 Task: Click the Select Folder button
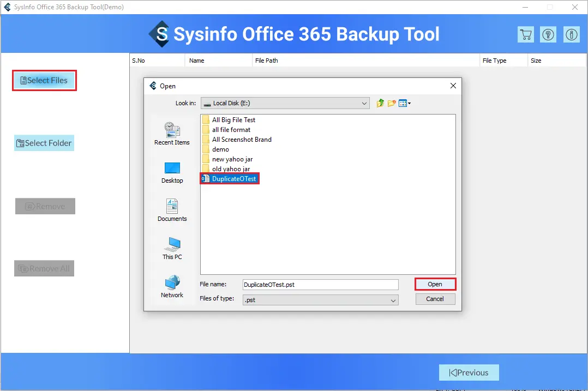44,143
